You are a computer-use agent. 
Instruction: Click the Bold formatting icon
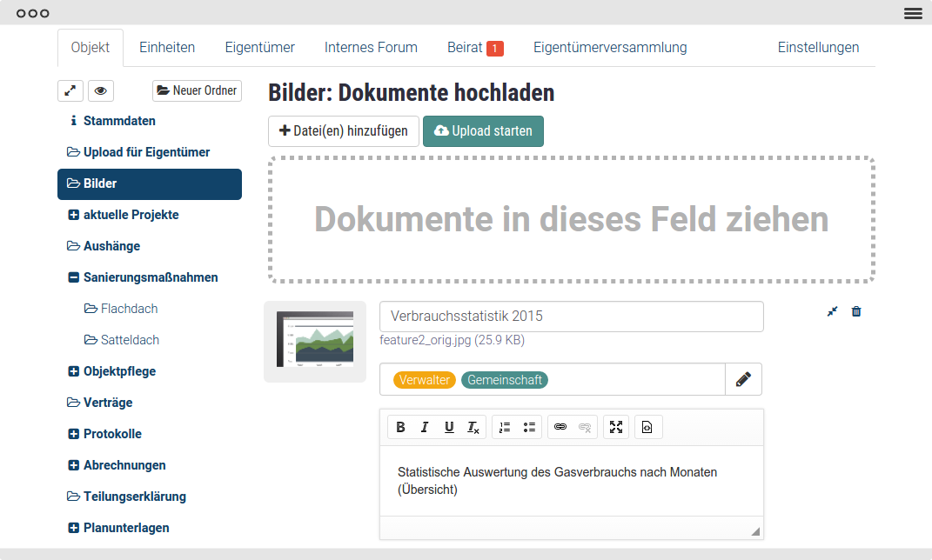click(400, 427)
